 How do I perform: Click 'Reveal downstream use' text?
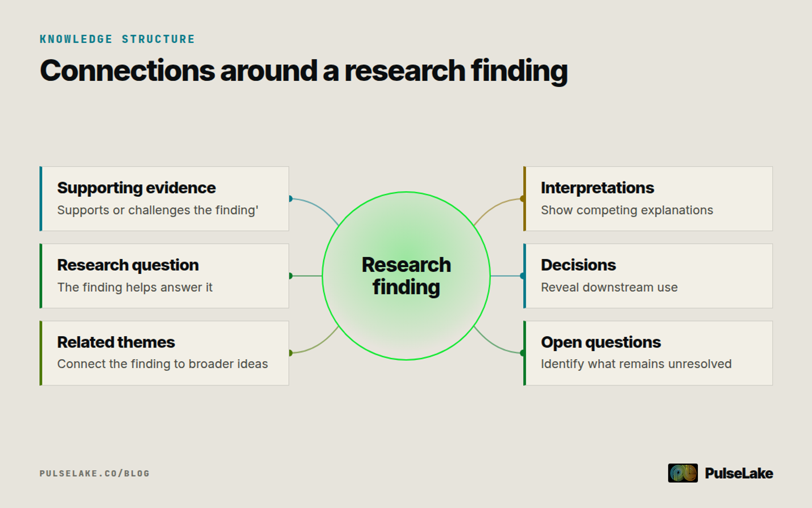click(609, 288)
